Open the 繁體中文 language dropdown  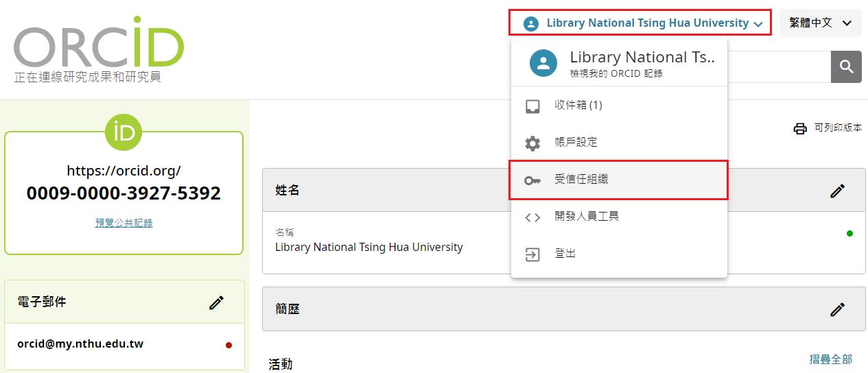[820, 23]
